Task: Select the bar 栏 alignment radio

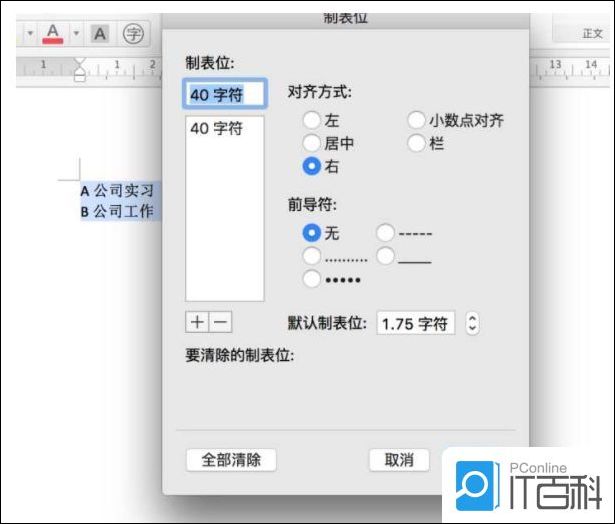Action: click(x=416, y=143)
